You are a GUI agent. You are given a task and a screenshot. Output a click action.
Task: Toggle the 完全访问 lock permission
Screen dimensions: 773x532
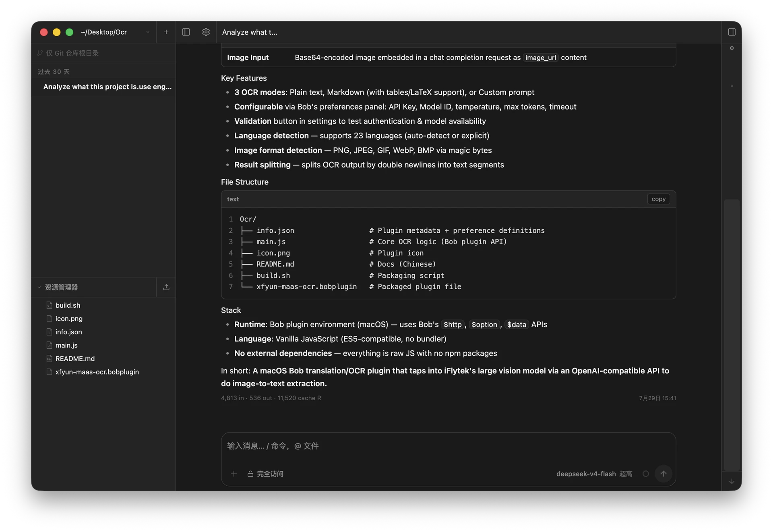(x=265, y=474)
